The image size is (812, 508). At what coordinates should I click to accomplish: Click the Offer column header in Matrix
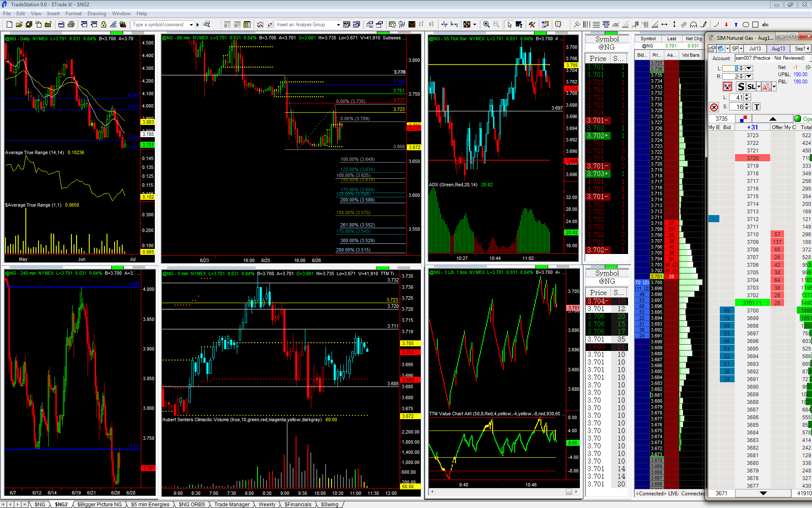(777, 127)
